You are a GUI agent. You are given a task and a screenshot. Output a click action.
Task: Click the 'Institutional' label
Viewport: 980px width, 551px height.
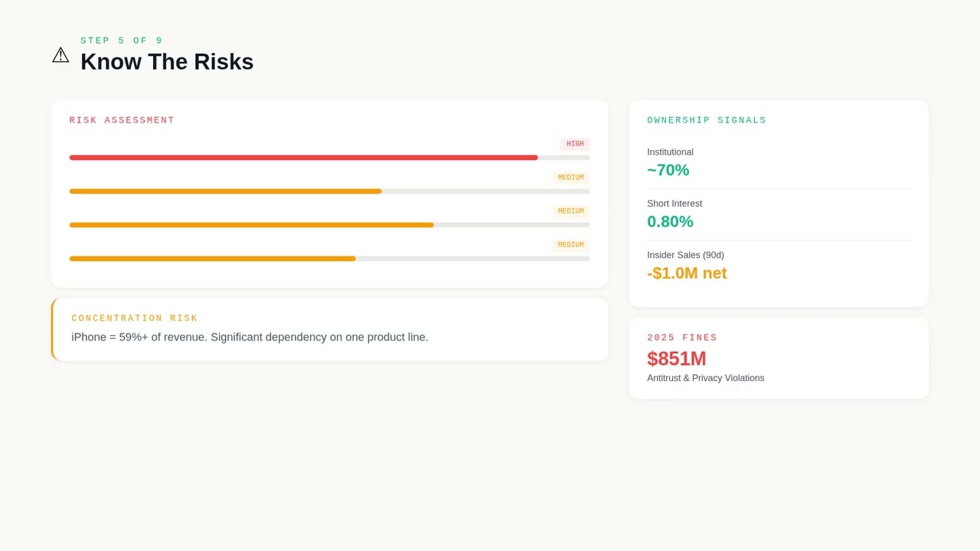(670, 152)
